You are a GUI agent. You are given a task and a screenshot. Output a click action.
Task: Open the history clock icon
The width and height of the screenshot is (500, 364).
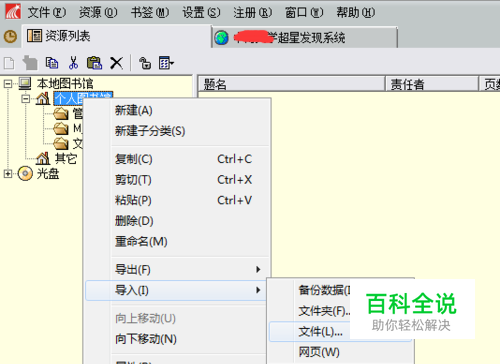(10, 36)
